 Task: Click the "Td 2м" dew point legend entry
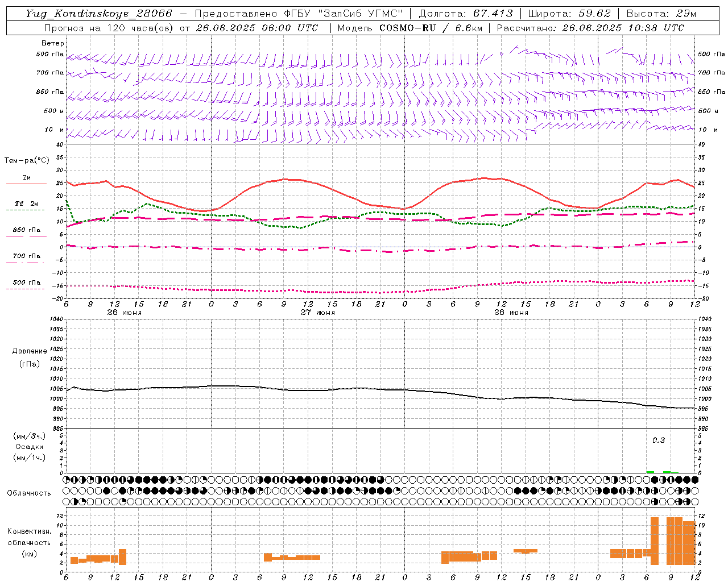pyautogui.click(x=27, y=203)
